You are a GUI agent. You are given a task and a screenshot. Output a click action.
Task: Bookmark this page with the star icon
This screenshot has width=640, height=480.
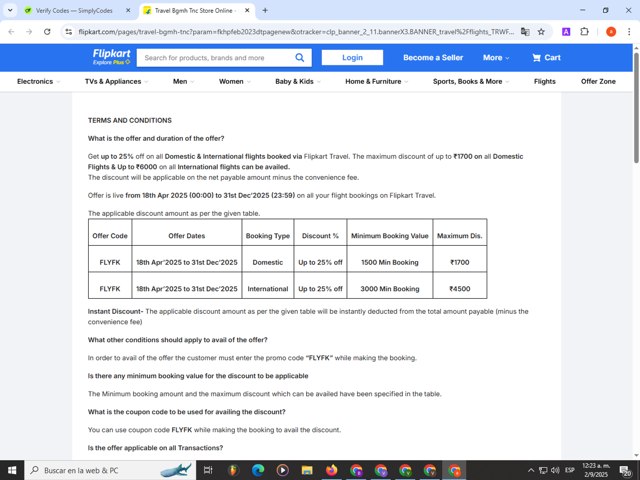point(541,31)
